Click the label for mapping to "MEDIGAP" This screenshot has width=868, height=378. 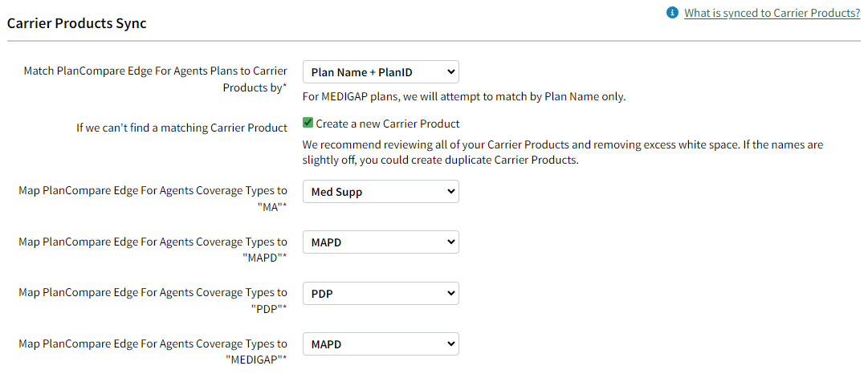(153, 352)
